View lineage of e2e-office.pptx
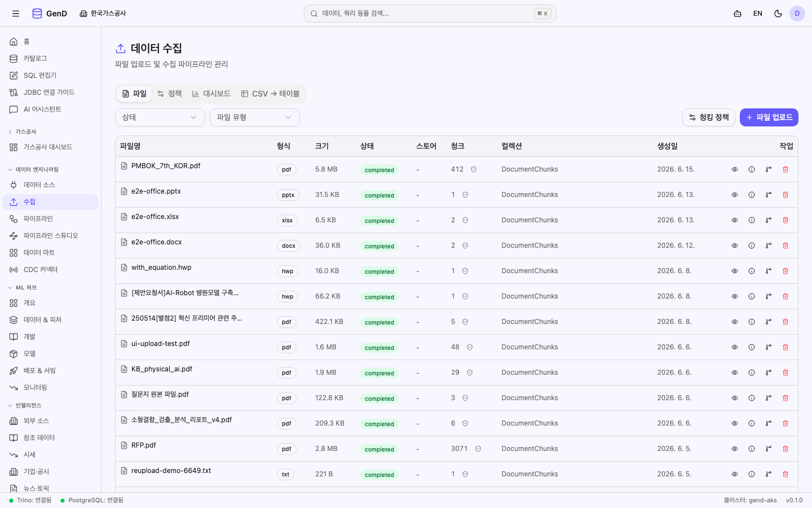812x508 pixels. (769, 195)
